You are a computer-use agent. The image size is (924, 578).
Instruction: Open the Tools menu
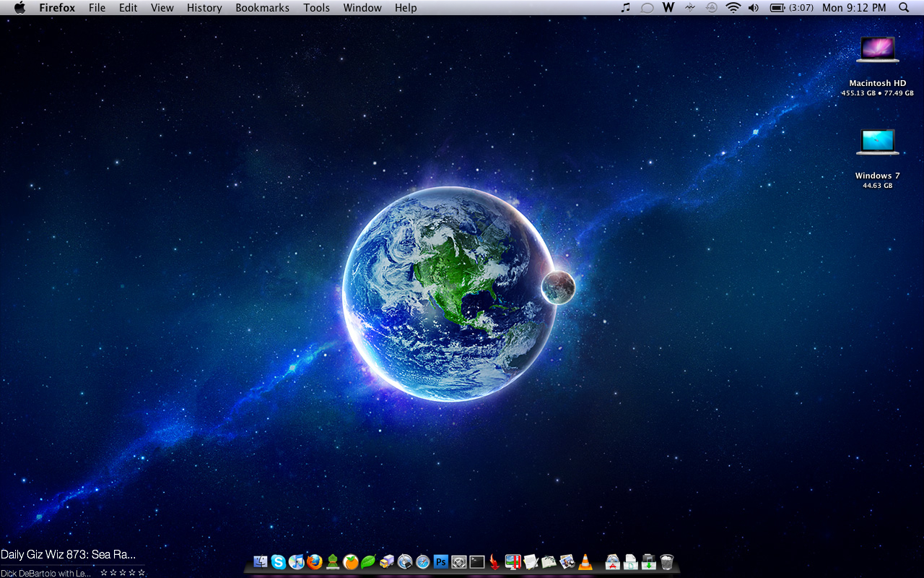tap(316, 8)
